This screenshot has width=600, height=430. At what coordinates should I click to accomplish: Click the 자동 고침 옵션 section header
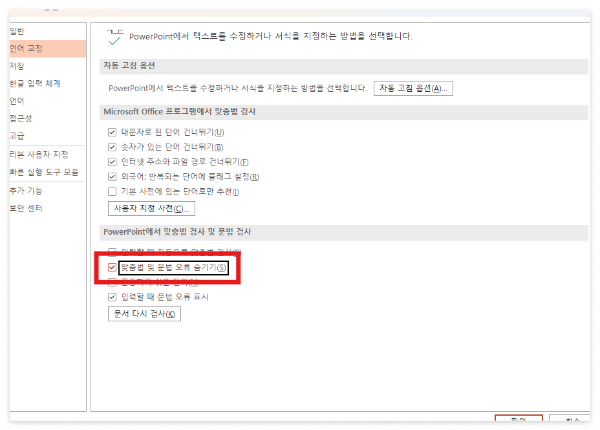pos(344,66)
